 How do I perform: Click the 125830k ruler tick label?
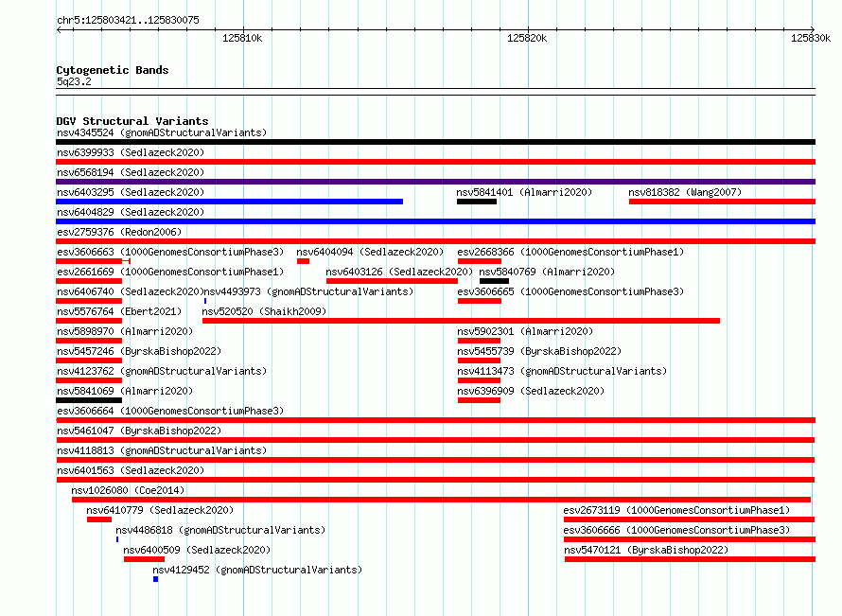tap(811, 38)
